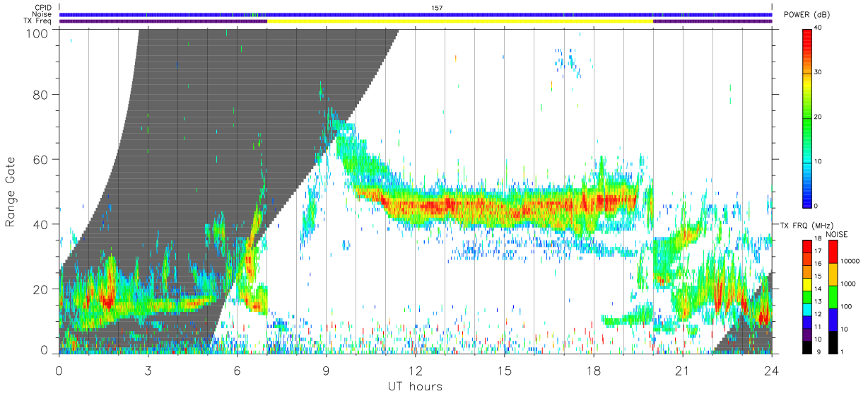The image size is (868, 401).
Task: Click the yellow segment of TX Freq bar
Action: pyautogui.click(x=460, y=21)
